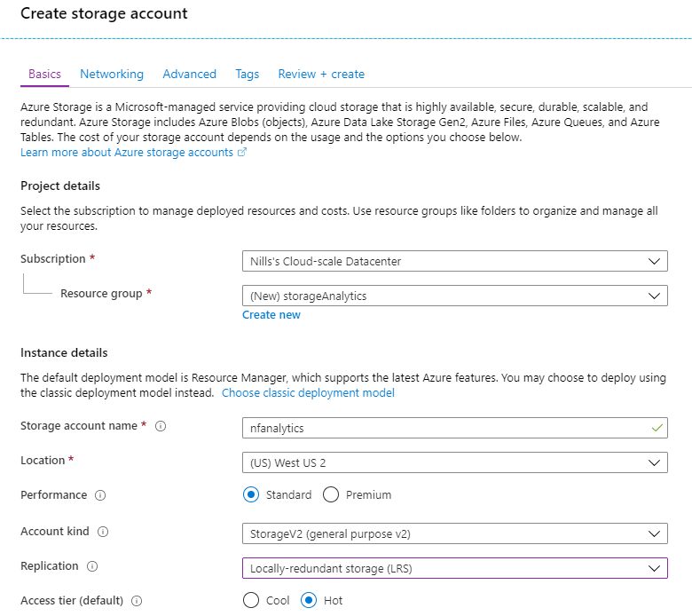
Task: Click the Create new resource group link
Action: [x=271, y=315]
